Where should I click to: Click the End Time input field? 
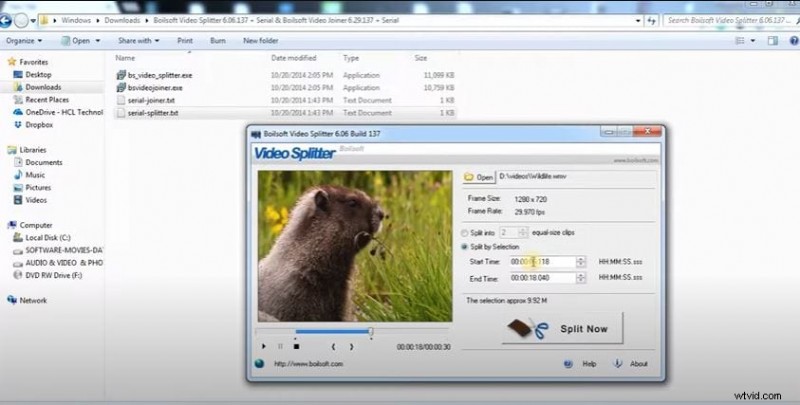(543, 278)
